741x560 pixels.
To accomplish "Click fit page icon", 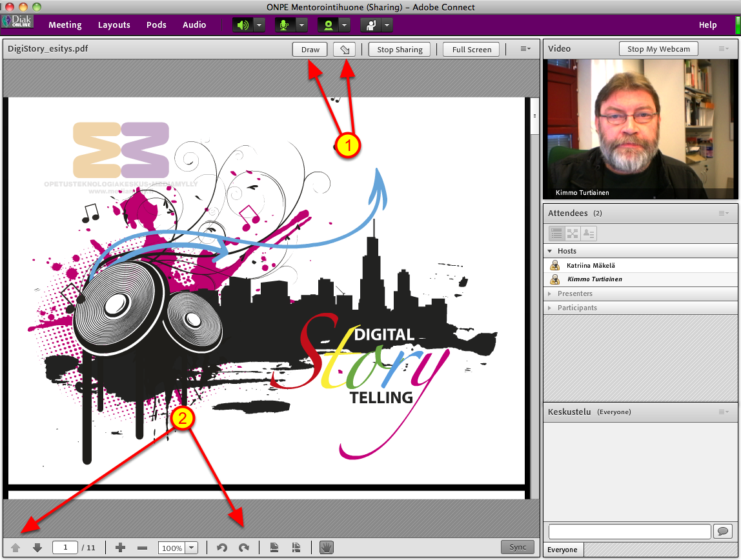I will point(296,548).
